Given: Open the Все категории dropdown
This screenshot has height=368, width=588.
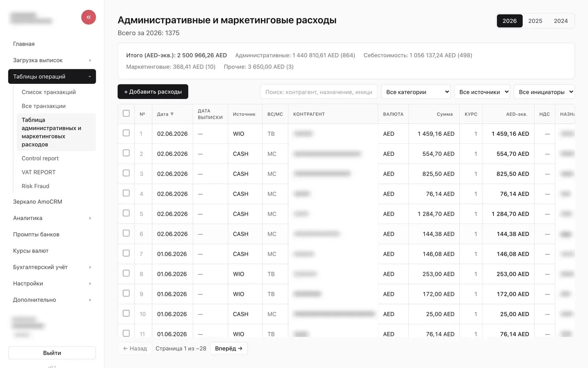Looking at the screenshot, I should [416, 92].
